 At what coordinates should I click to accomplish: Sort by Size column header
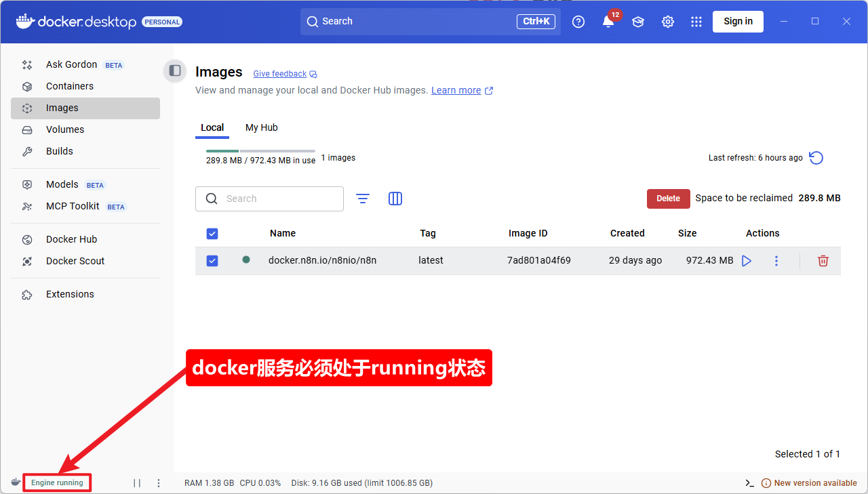pyautogui.click(x=688, y=233)
